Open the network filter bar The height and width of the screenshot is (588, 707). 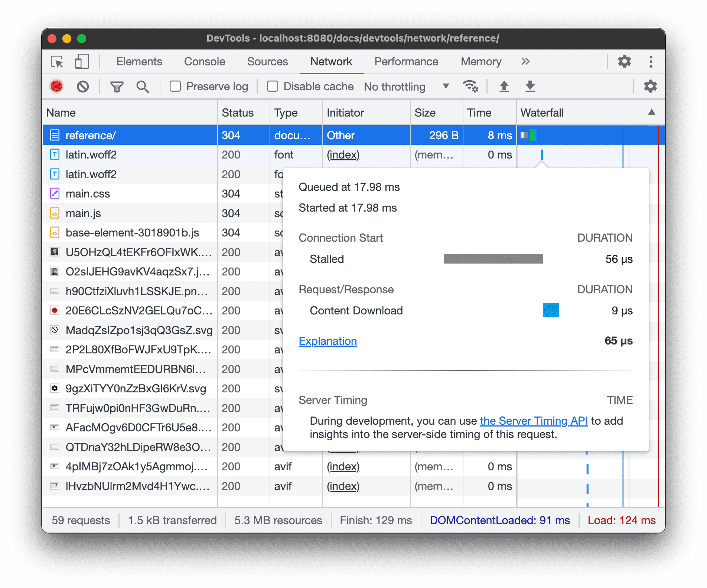click(117, 86)
